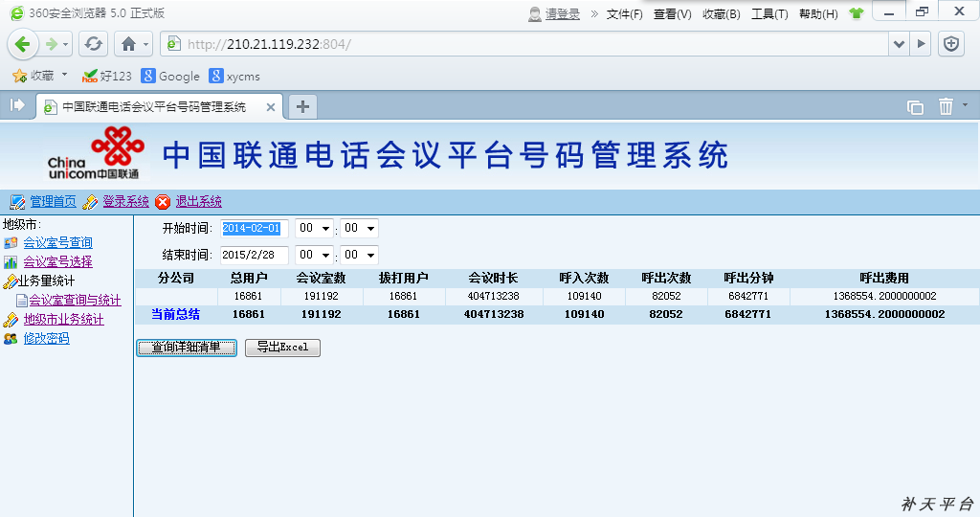Open 会议室查询与统计 in the sidebar
The image size is (980, 517).
pyautogui.click(x=75, y=301)
